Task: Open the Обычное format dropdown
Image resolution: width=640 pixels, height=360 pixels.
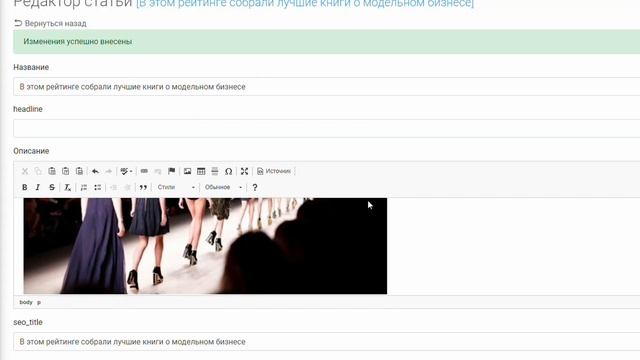Action: pyautogui.click(x=223, y=187)
